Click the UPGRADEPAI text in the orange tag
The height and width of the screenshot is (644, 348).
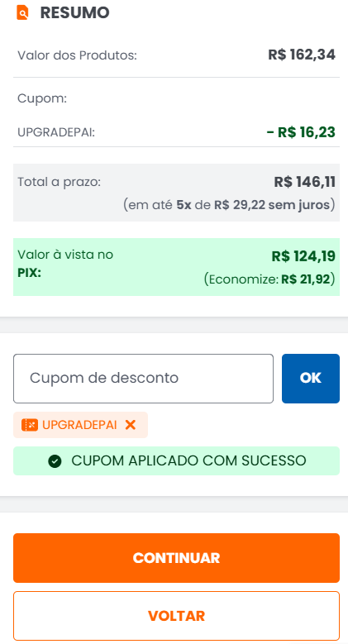pos(79,425)
